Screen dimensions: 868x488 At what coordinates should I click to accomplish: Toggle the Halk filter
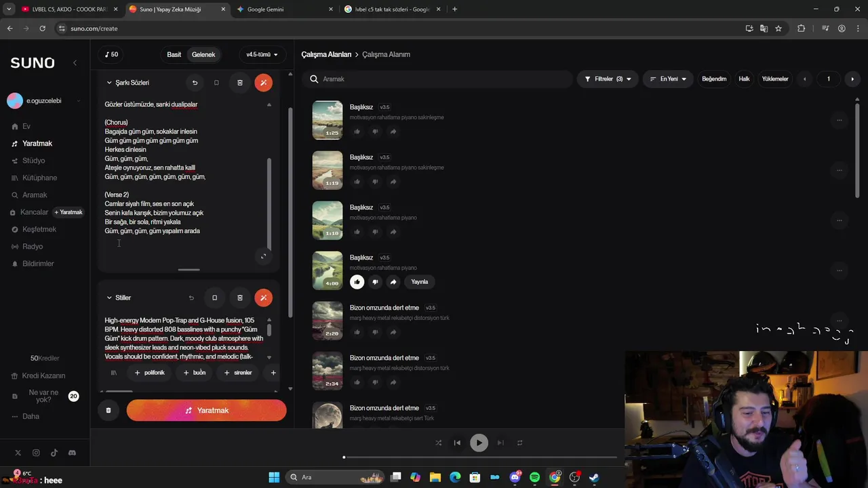click(x=744, y=79)
